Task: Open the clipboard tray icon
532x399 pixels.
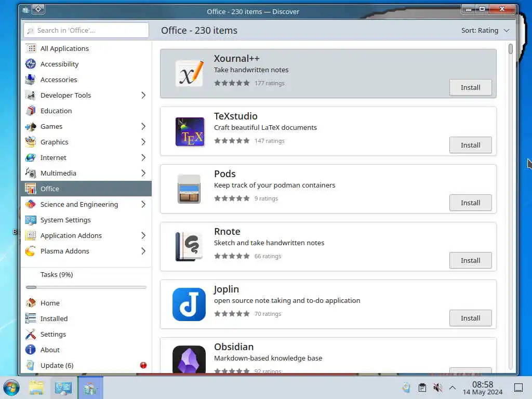Action: [x=422, y=388]
